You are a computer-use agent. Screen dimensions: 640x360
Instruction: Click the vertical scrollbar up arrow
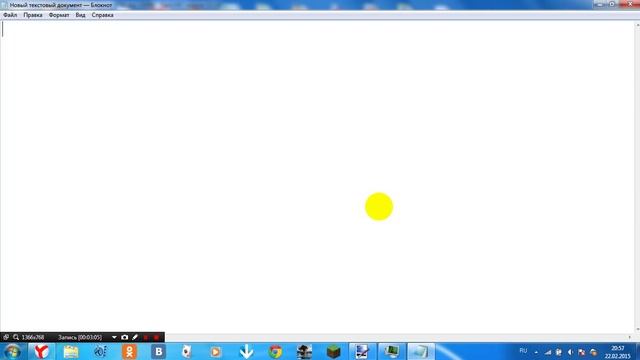[x=637, y=25]
